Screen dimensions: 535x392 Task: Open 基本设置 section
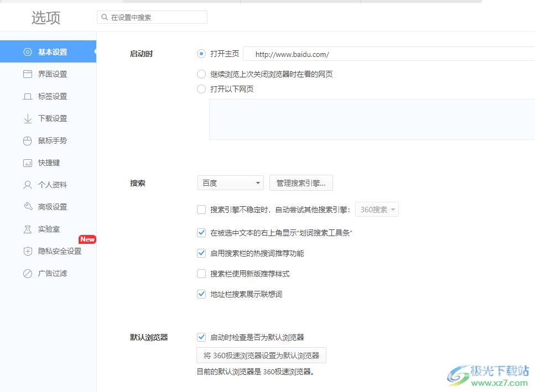[48, 51]
